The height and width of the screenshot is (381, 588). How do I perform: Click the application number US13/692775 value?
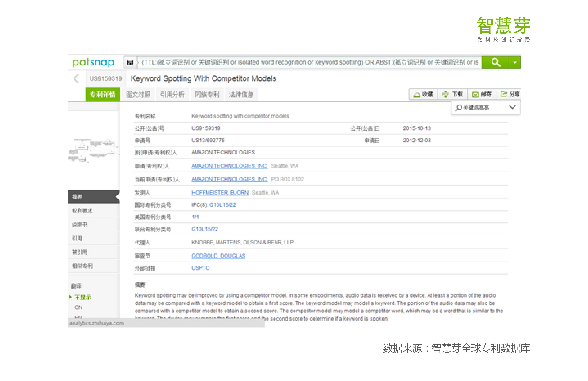(208, 140)
